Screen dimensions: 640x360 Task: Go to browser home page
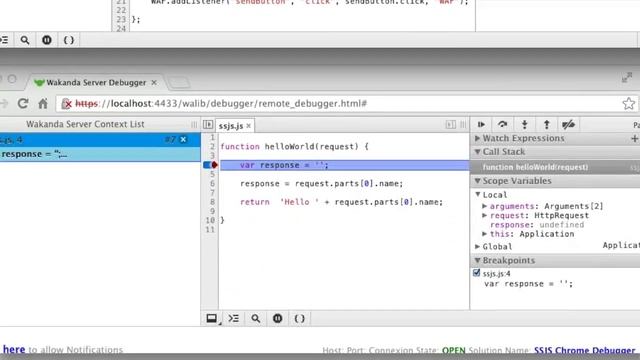point(43,103)
